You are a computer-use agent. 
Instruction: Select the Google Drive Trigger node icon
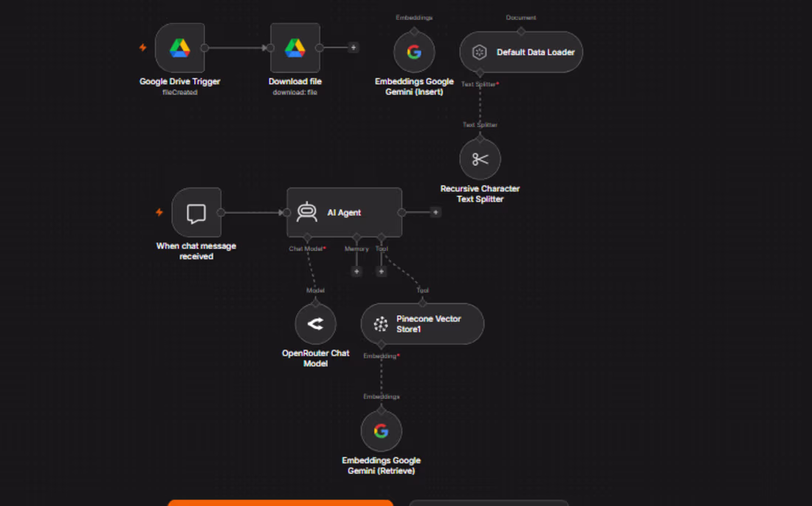[179, 48]
